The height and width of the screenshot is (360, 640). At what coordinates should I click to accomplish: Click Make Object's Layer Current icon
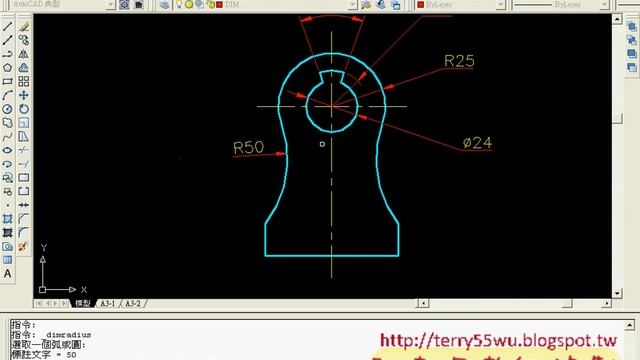pos(367,4)
